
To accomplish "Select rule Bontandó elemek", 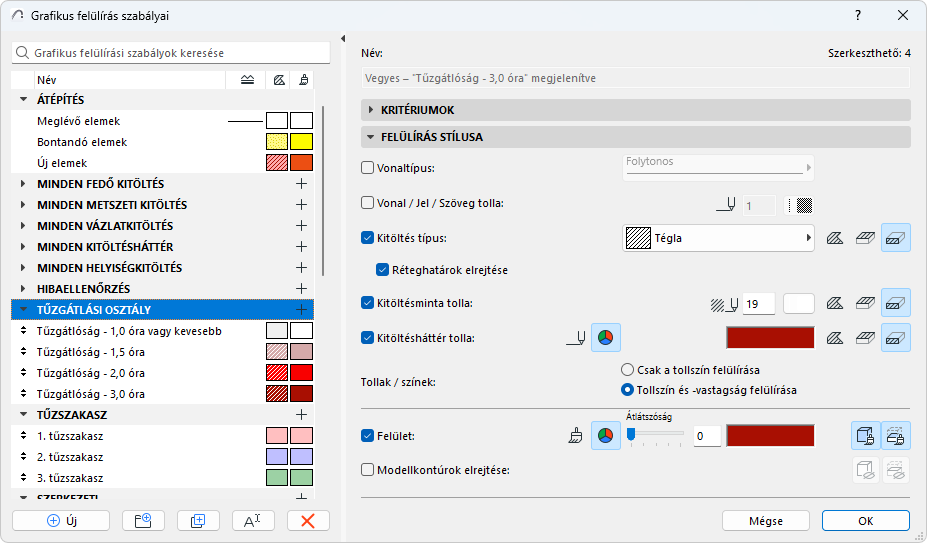I will coord(163,142).
